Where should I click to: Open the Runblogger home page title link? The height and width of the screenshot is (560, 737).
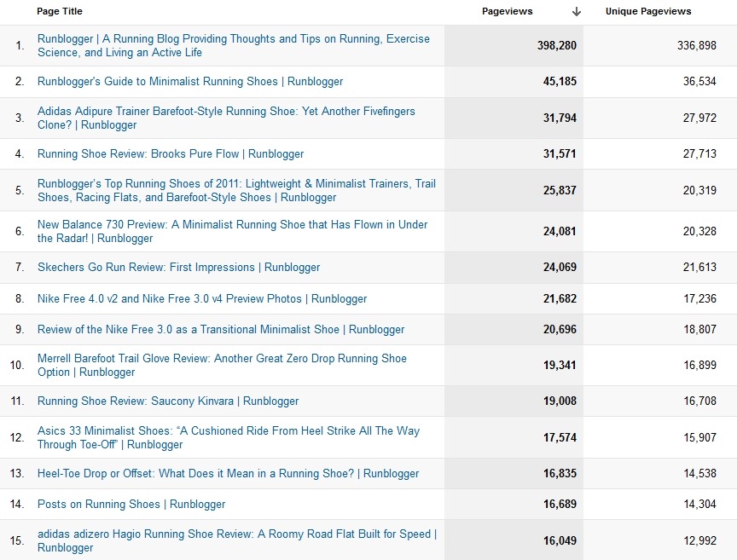pyautogui.click(x=234, y=45)
